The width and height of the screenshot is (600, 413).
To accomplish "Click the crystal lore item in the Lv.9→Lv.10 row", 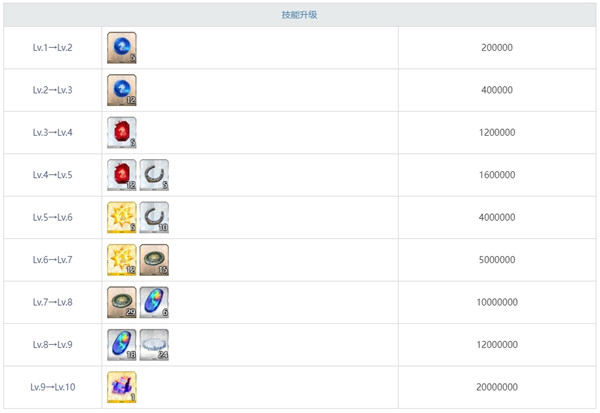I will [x=122, y=388].
